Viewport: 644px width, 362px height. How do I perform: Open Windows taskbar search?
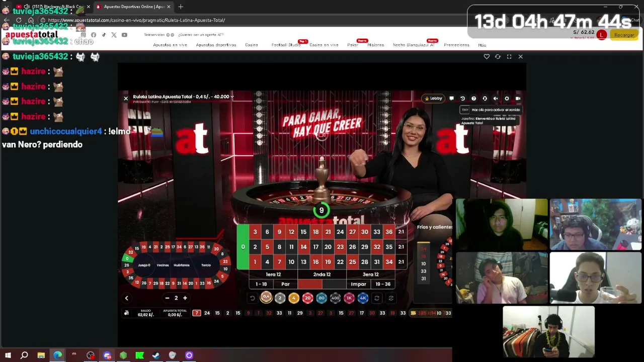[x=24, y=355]
